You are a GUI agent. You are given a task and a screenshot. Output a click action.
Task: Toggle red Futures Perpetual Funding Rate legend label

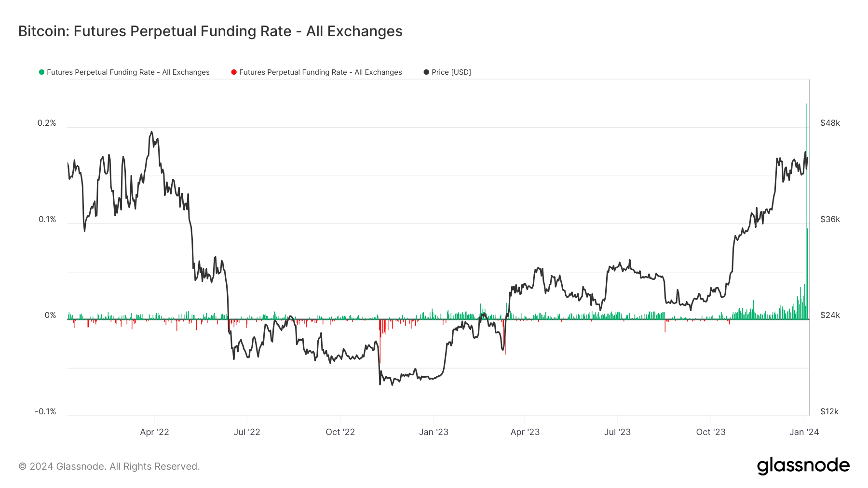(x=321, y=72)
